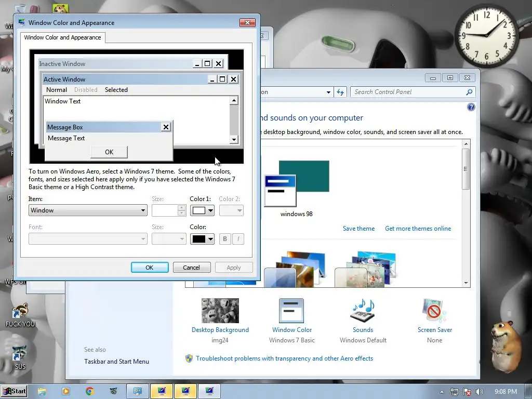532x399 pixels.
Task: Click the taskbar clock showing 9:08 PM
Action: tap(506, 392)
